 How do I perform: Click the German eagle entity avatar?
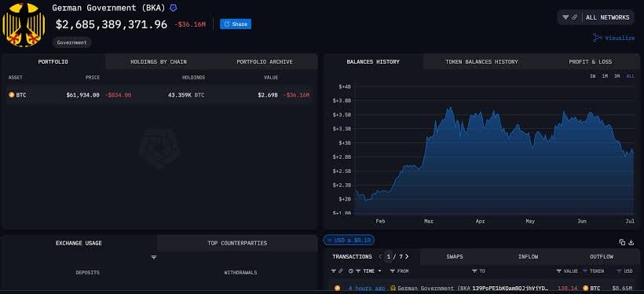click(x=24, y=24)
